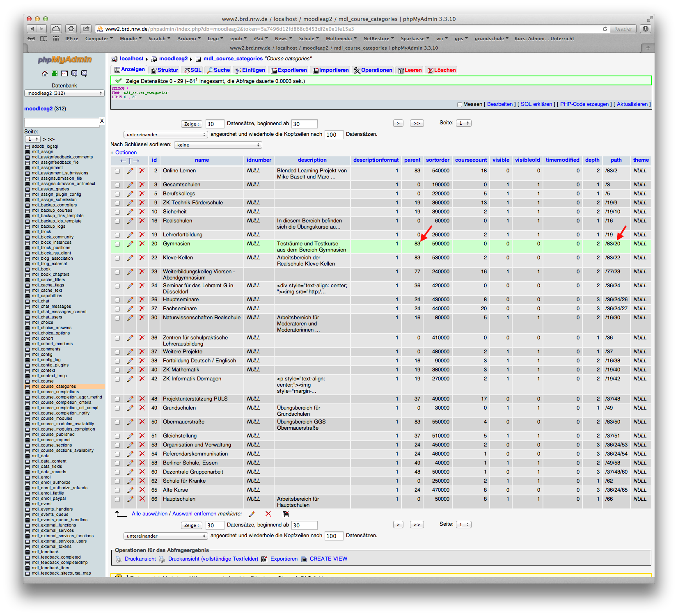Click the browser share button
Image resolution: width=678 pixels, height=616 pixels.
coord(86,29)
